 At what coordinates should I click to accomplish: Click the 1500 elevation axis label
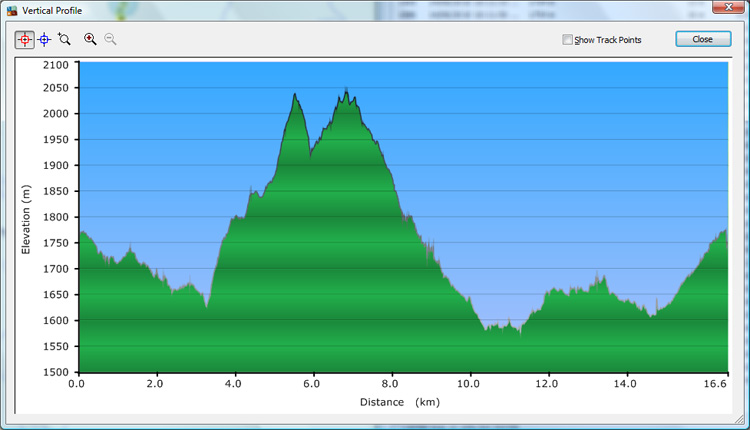pos(56,372)
